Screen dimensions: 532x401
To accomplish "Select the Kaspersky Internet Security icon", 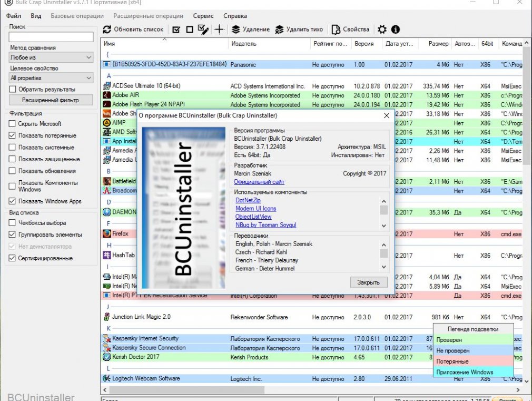I will [x=107, y=338].
